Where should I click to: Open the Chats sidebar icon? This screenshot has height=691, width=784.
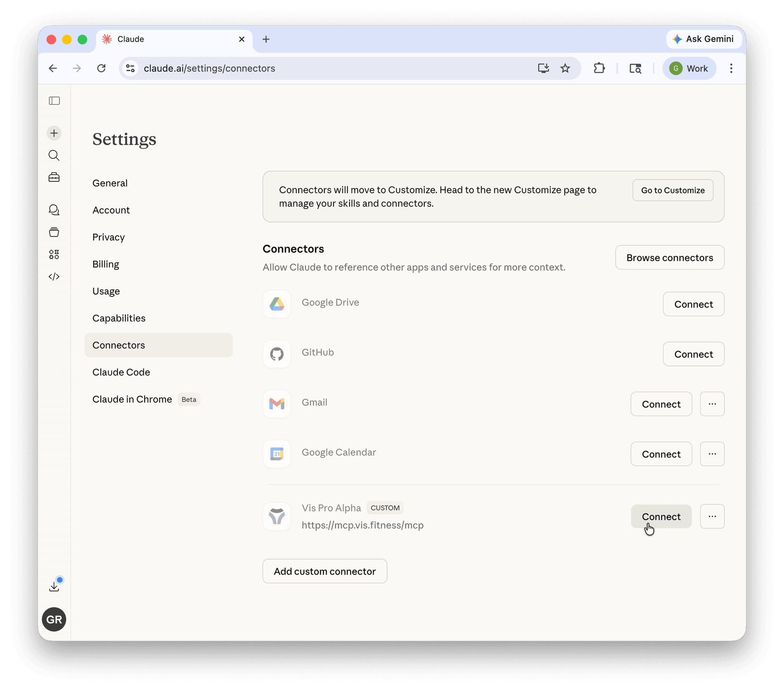[54, 210]
